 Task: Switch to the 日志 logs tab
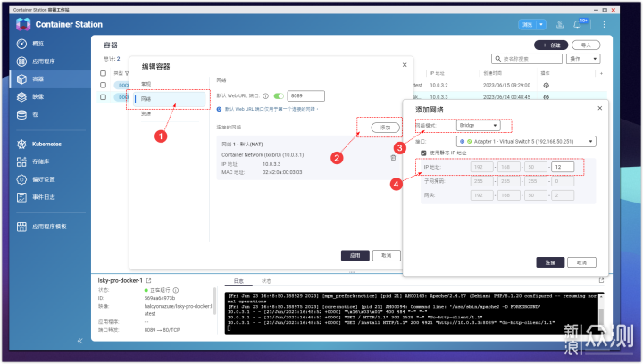pyautogui.click(x=238, y=281)
